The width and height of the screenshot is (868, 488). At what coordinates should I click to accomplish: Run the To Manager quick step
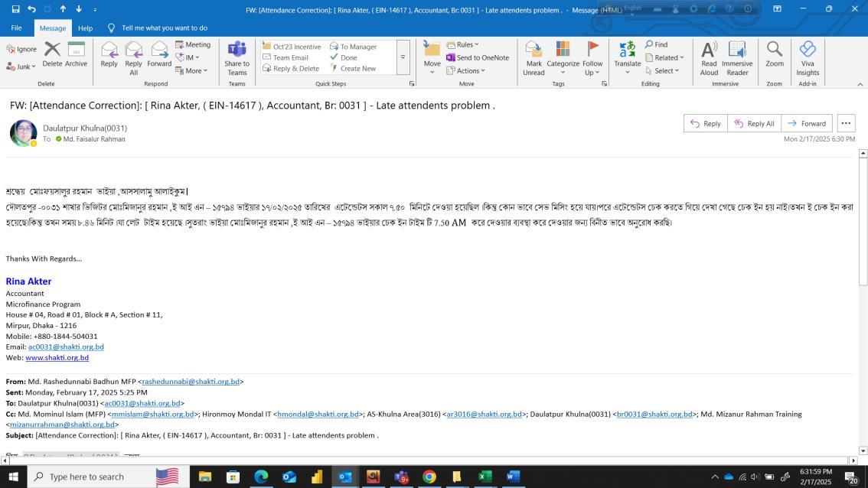tap(353, 47)
